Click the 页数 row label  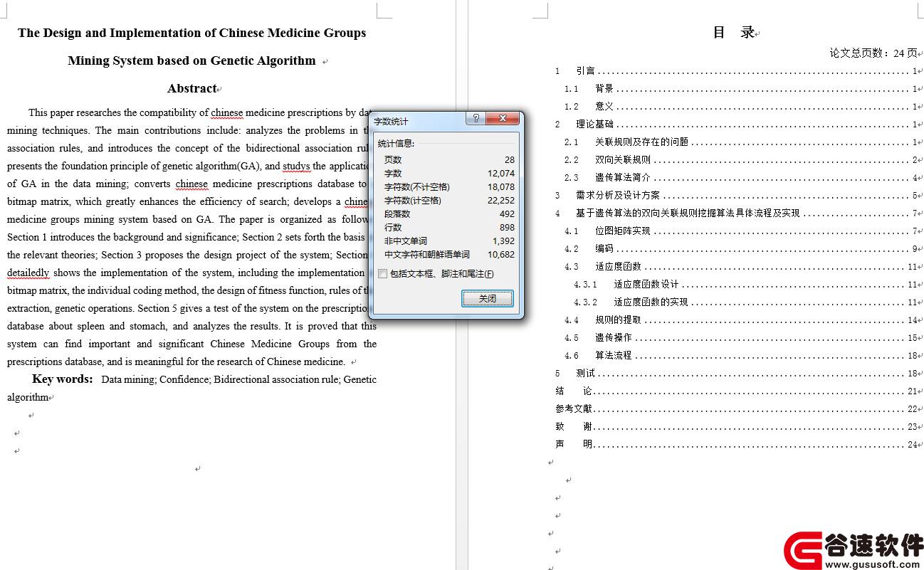393,160
